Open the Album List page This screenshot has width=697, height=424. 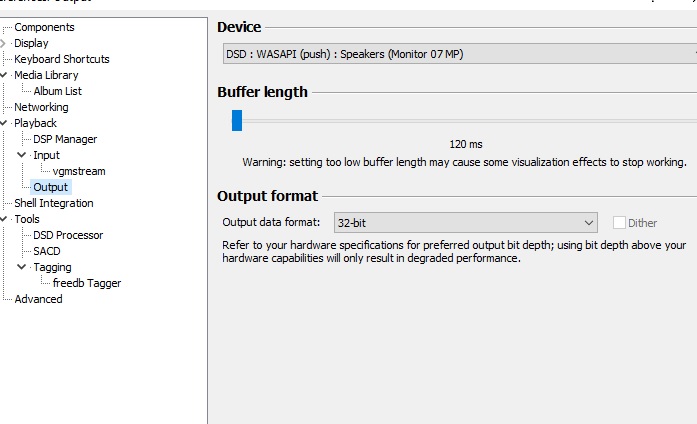57,91
